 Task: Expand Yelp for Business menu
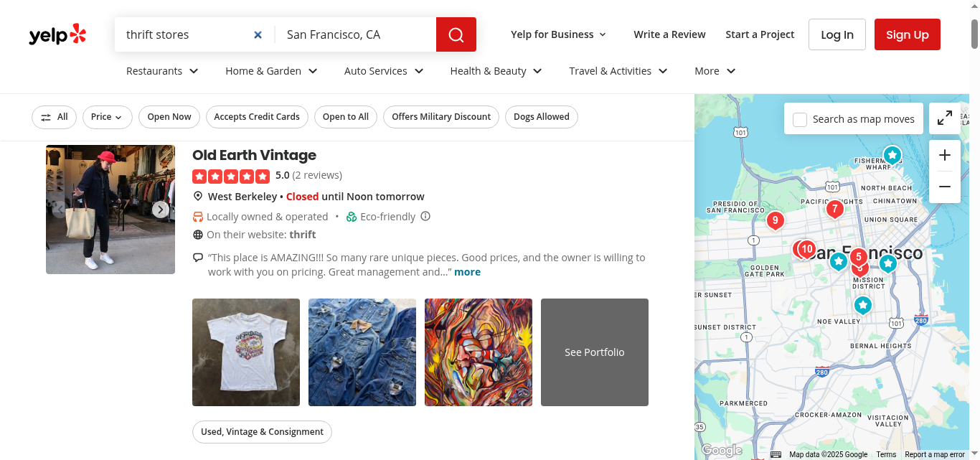coord(559,34)
